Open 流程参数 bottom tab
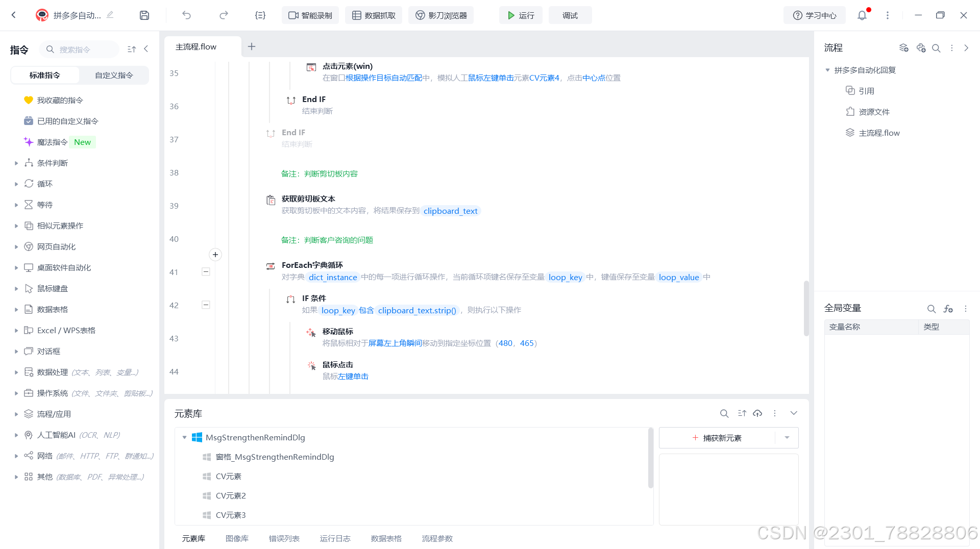This screenshot has height=549, width=980. coord(437,538)
